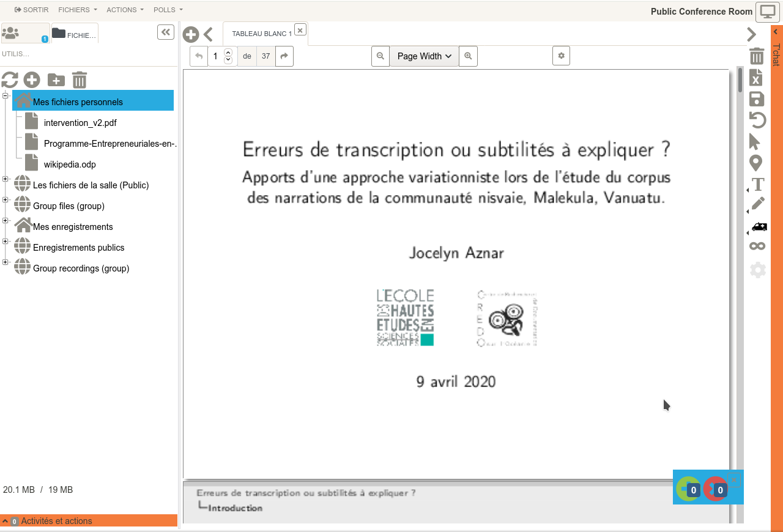Add a new whiteboard tab
Viewport: 783px width, 532px height.
pyautogui.click(x=191, y=34)
